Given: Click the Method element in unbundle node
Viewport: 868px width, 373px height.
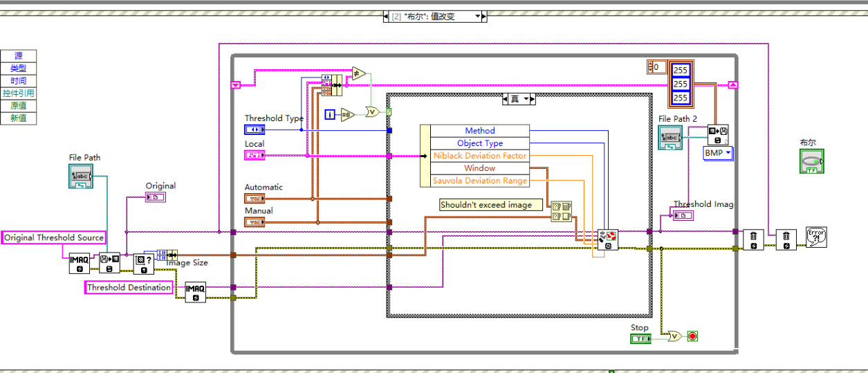Looking at the screenshot, I should tap(479, 131).
